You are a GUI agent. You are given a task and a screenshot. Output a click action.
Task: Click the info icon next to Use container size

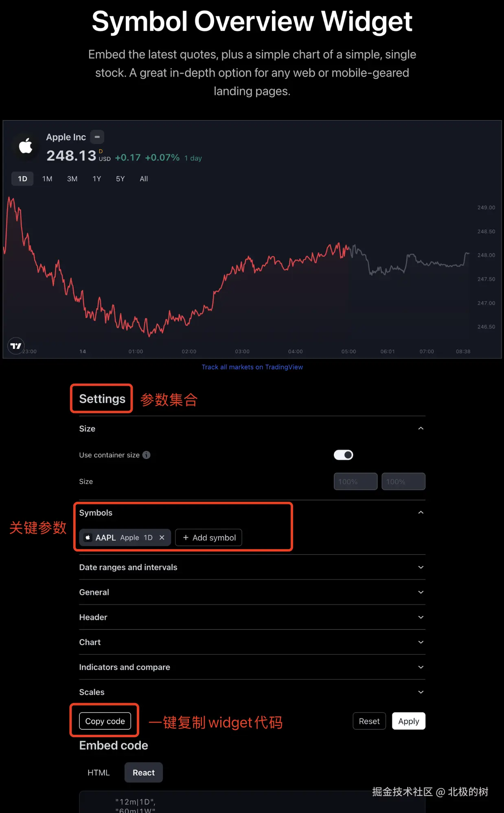(x=147, y=455)
